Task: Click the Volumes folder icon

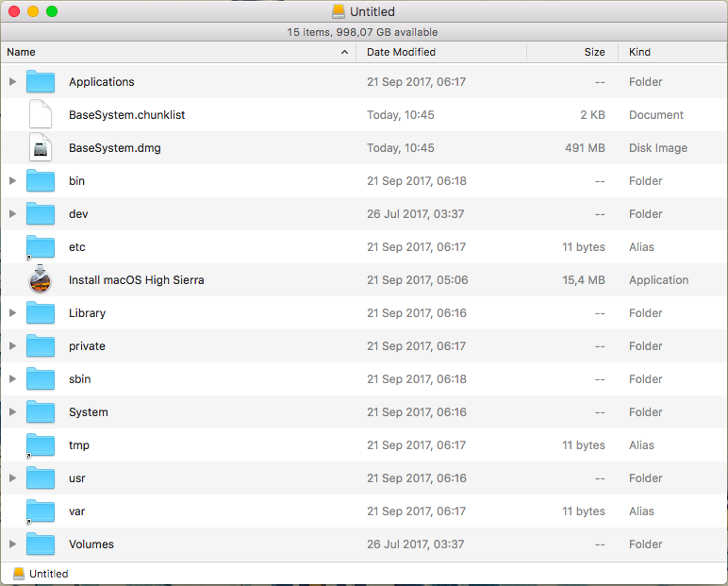Action: tap(41, 544)
